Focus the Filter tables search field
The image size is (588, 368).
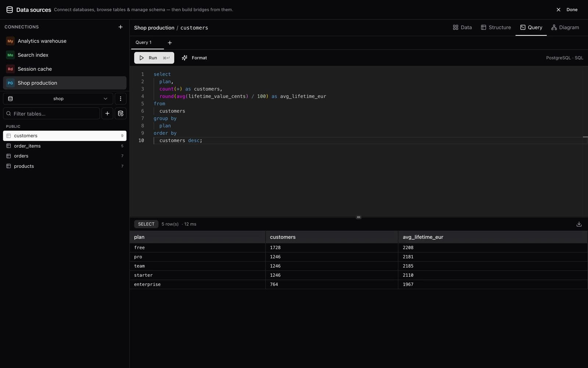51,113
